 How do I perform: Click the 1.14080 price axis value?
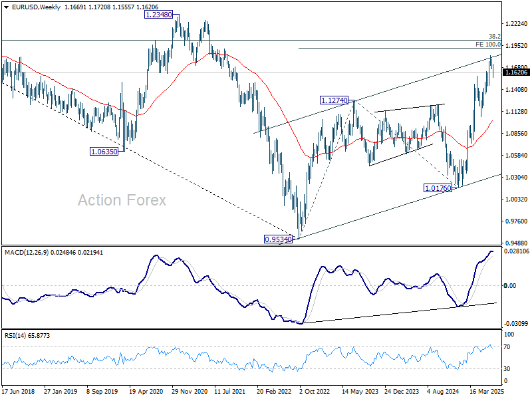pos(517,90)
